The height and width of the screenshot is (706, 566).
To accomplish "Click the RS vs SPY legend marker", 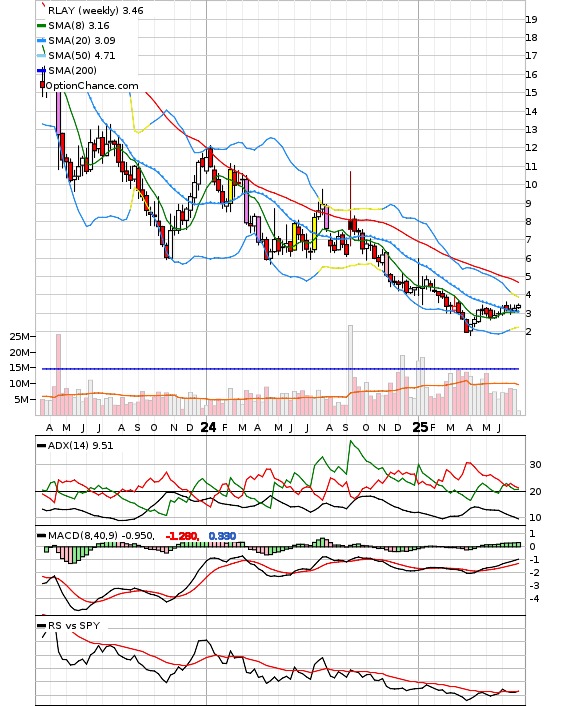I will (41, 626).
